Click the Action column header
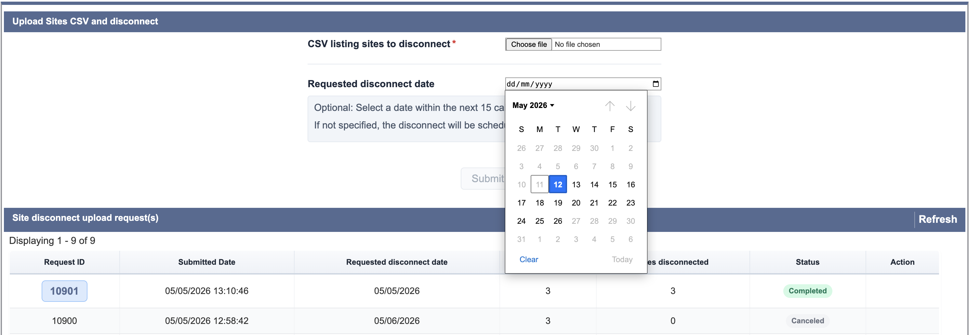980x335 pixels. click(902, 262)
